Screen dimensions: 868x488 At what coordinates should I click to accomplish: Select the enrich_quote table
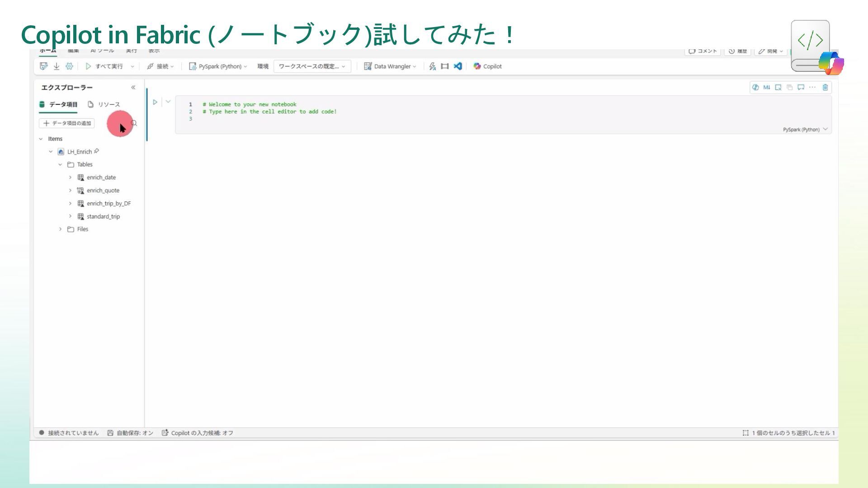click(x=103, y=190)
